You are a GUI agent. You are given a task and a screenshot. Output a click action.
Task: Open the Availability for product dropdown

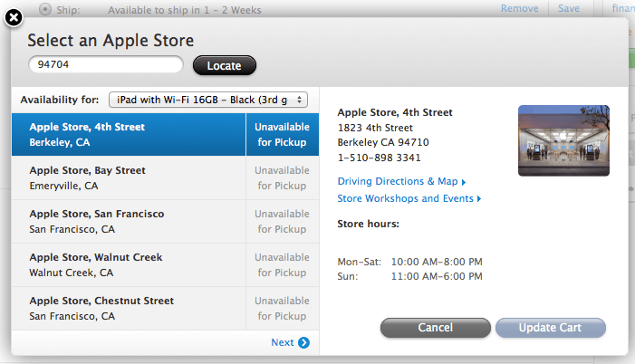click(x=208, y=100)
